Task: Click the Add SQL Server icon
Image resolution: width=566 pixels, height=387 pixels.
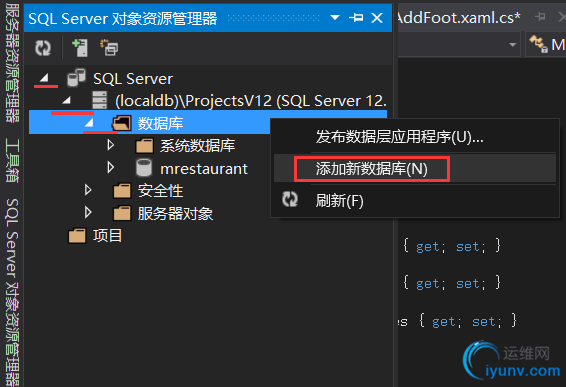Action: (x=80, y=48)
